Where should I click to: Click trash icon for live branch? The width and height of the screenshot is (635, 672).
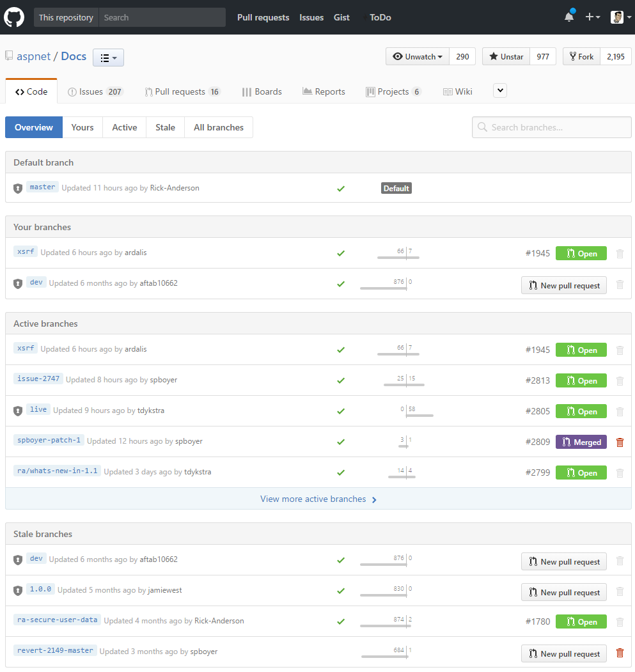(620, 411)
